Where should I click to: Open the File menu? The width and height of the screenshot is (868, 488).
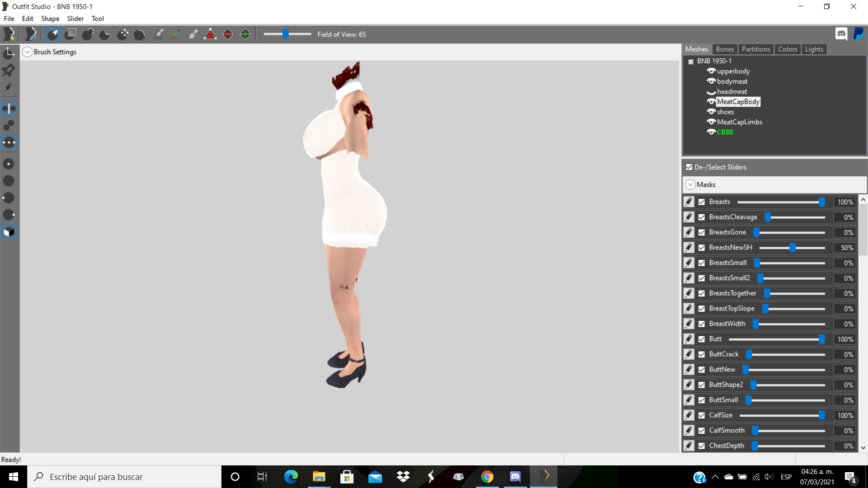9,19
